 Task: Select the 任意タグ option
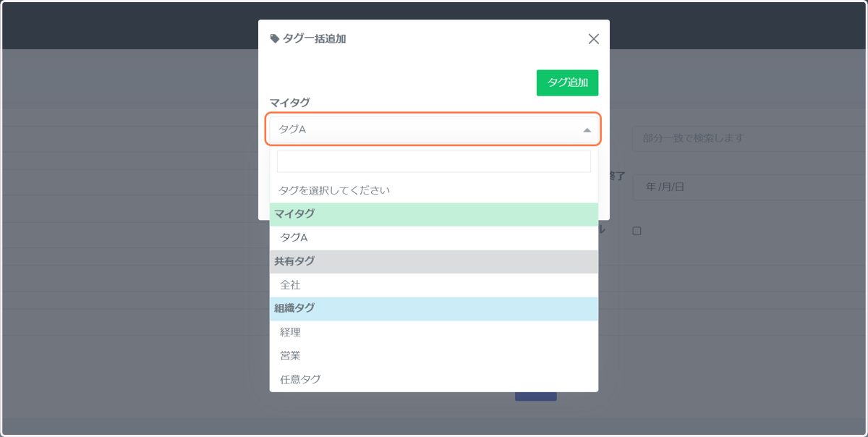pos(434,379)
